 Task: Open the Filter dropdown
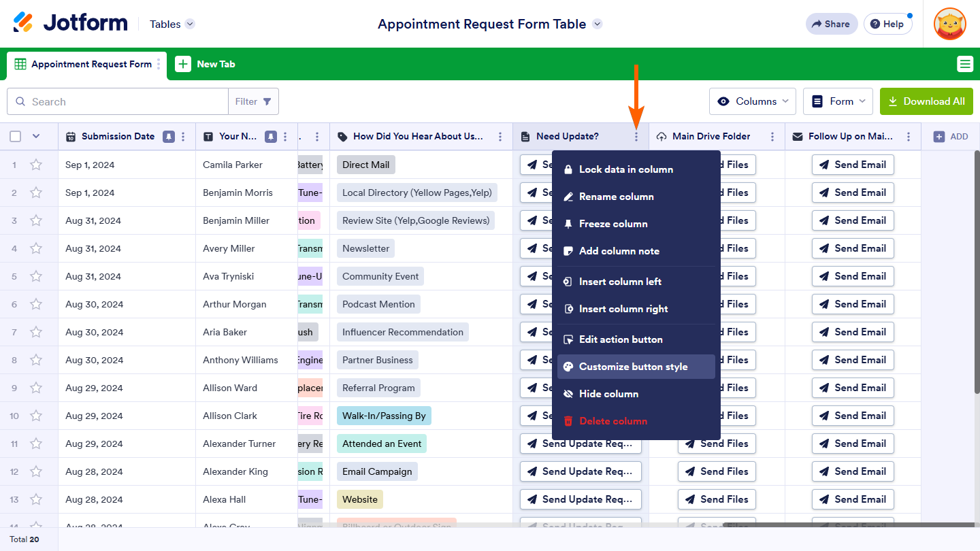coord(253,101)
